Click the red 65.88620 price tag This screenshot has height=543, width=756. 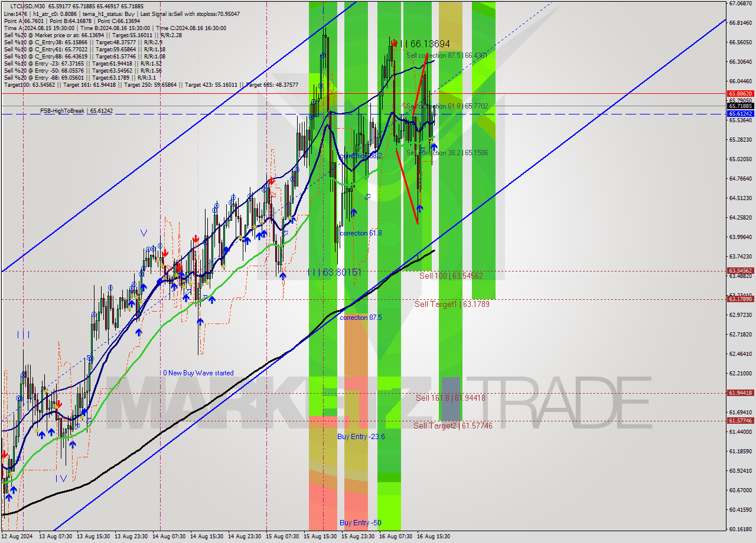[x=741, y=93]
